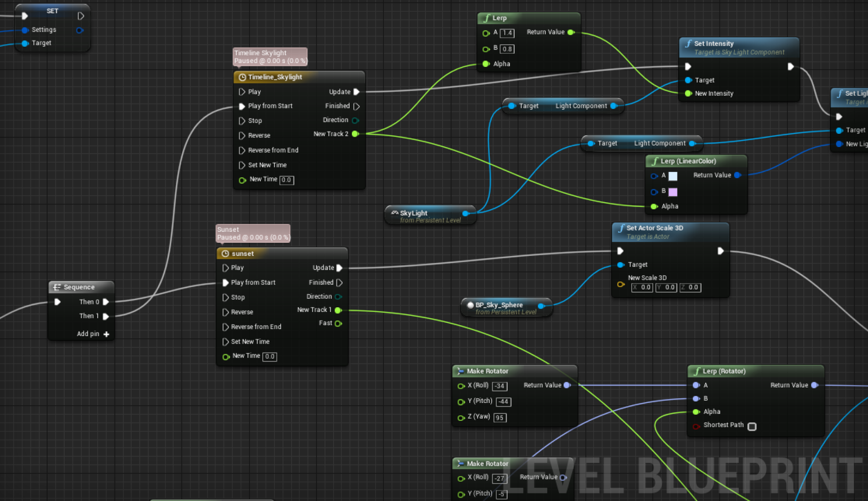868x501 pixels.
Task: Click the SET node exec output pin
Action: click(81, 16)
